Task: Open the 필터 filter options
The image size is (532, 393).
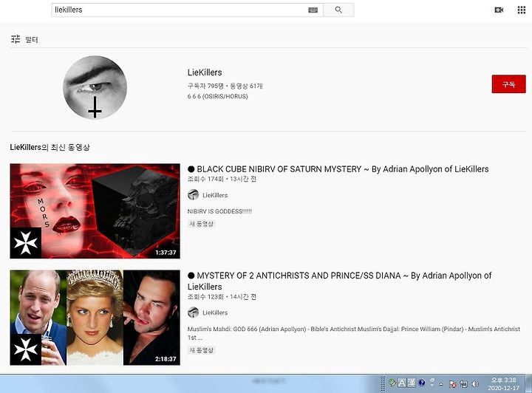Action: (x=24, y=39)
